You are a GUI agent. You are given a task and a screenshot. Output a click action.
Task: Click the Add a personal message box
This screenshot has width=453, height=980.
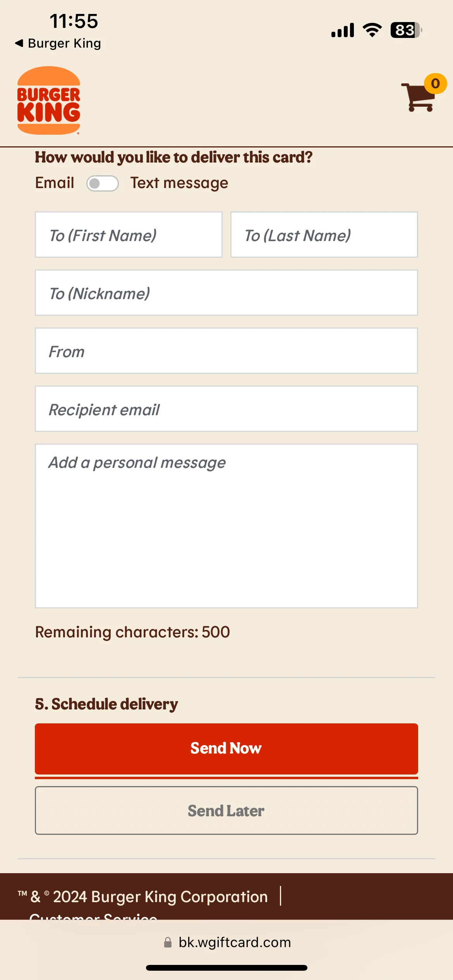pos(226,526)
